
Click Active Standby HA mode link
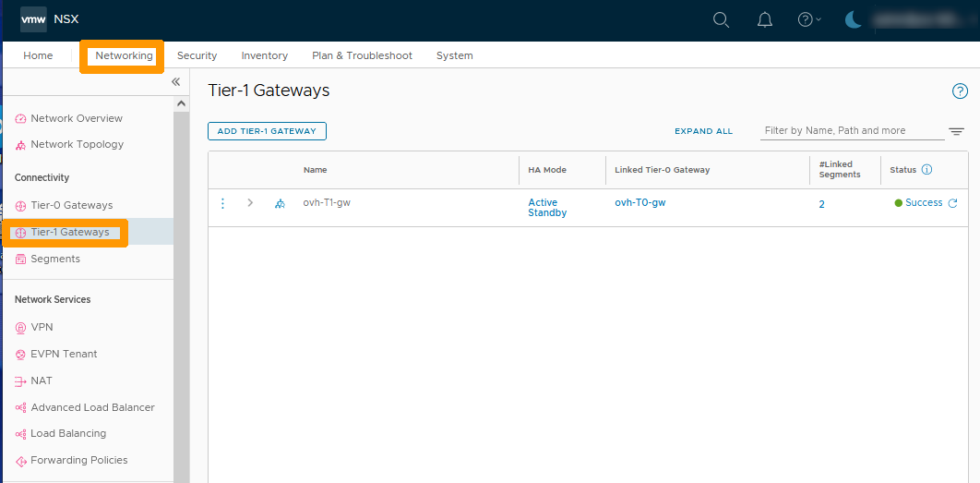click(547, 208)
